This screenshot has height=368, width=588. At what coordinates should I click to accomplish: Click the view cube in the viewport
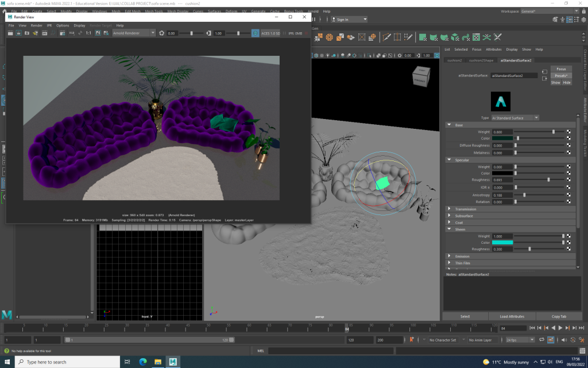click(421, 76)
